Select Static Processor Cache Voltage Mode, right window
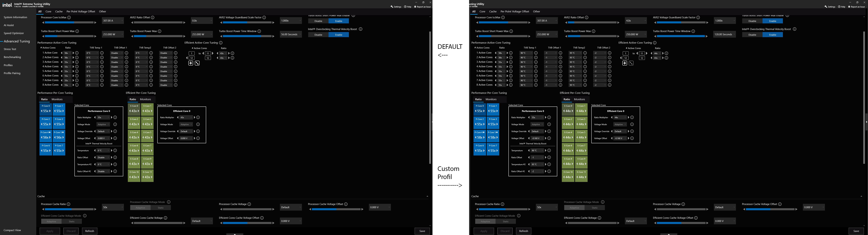The image size is (868, 235). (595, 208)
